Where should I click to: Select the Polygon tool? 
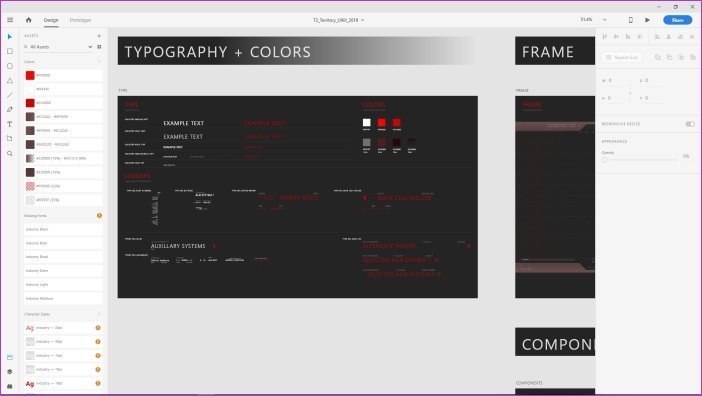pos(10,81)
